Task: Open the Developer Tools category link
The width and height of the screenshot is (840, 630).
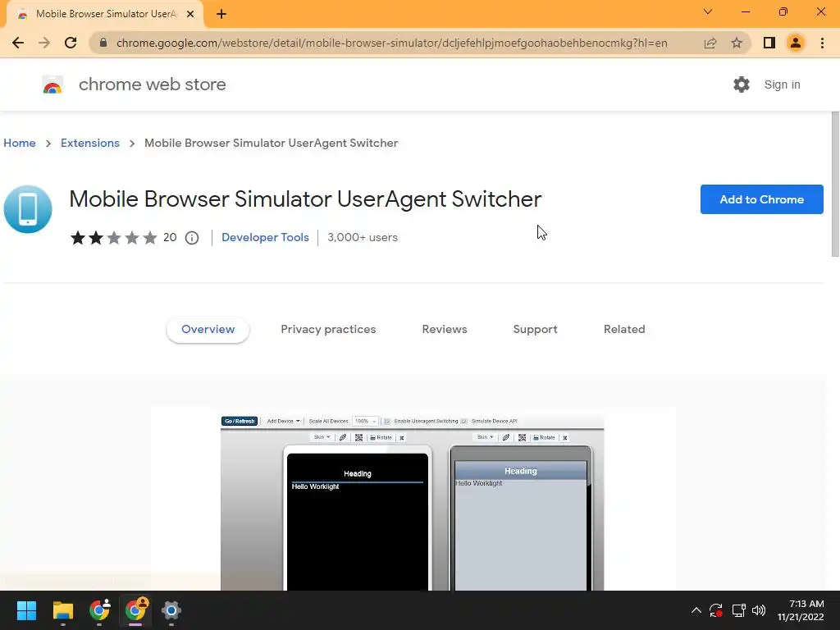Action: pyautogui.click(x=265, y=237)
